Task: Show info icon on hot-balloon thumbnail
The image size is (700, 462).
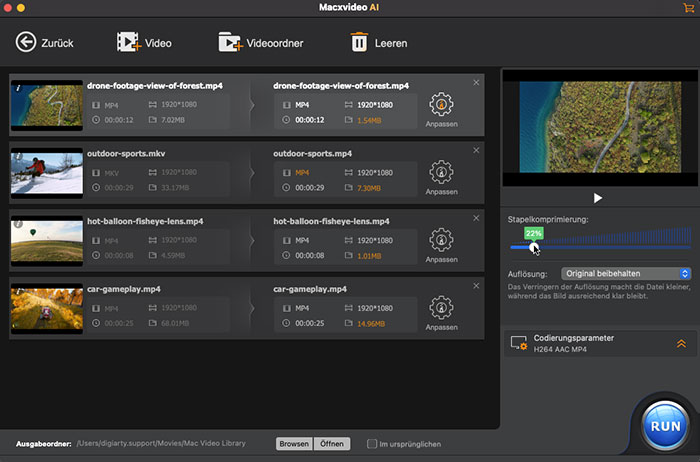Action: pos(18,224)
